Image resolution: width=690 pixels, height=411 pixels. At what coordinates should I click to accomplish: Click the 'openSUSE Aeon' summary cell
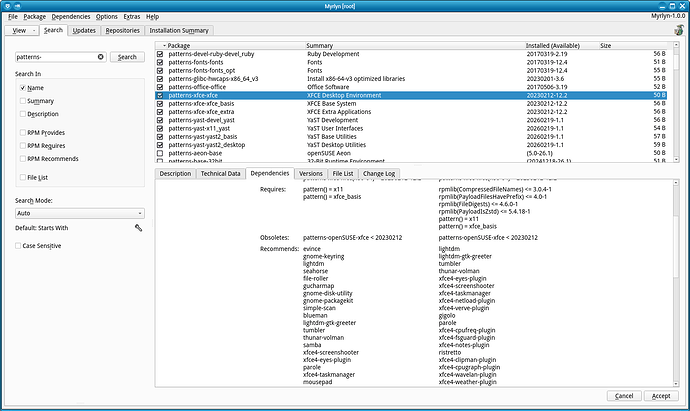point(329,153)
